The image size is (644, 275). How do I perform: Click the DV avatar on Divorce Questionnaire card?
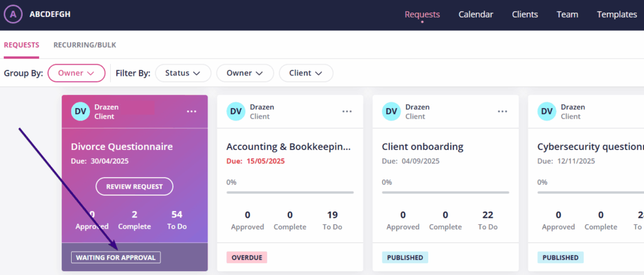80,112
